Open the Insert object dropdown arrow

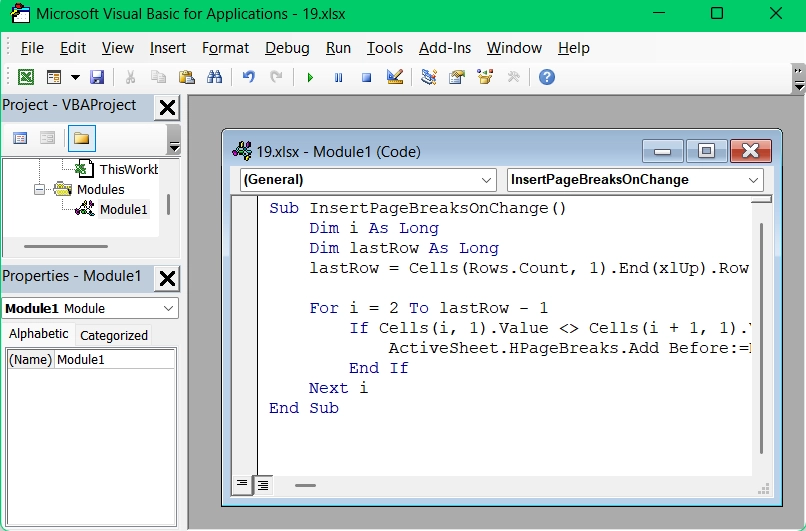pos(75,78)
